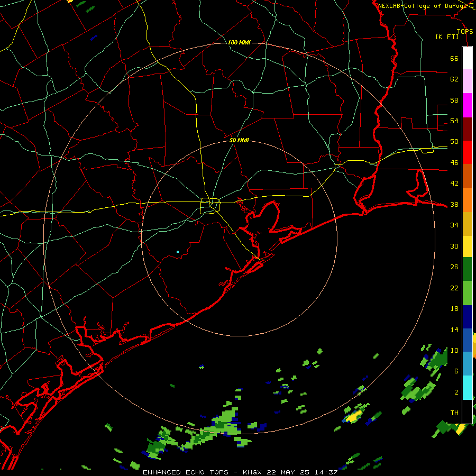Click the light pink legend swatch
Viewport: 476px width, 476px height.
point(467,81)
